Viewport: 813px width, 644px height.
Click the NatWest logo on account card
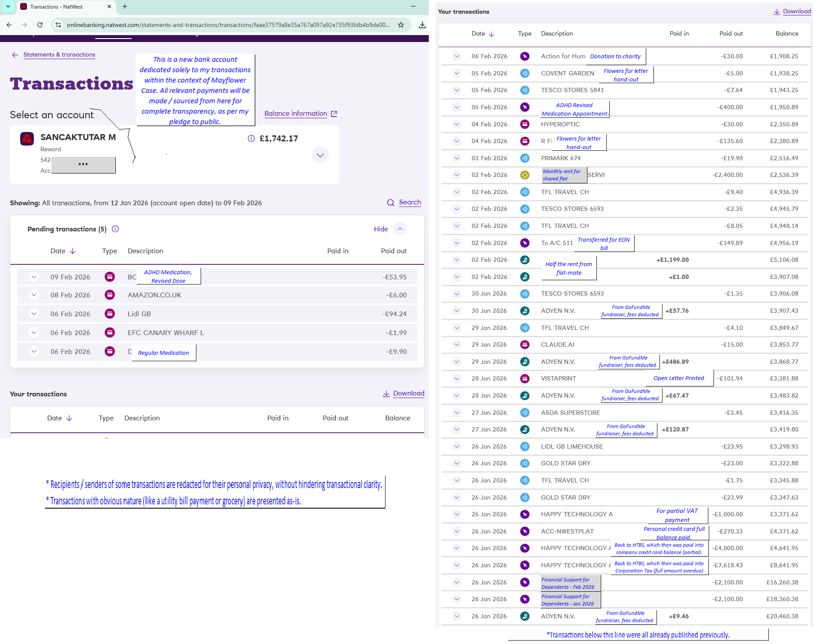point(27,139)
